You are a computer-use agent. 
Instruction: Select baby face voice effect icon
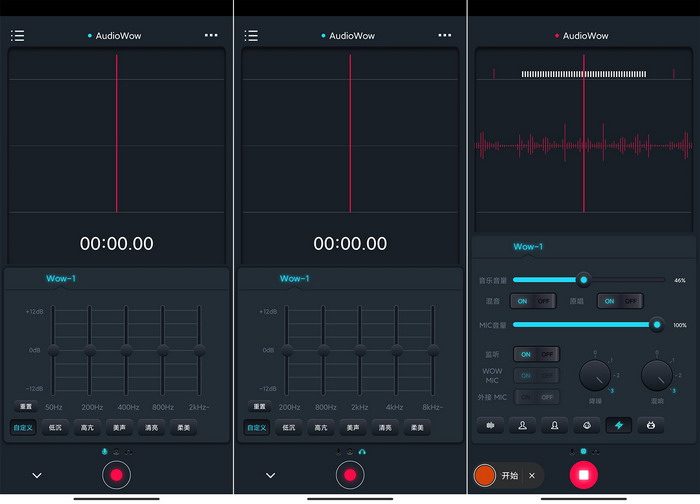pyautogui.click(x=587, y=425)
